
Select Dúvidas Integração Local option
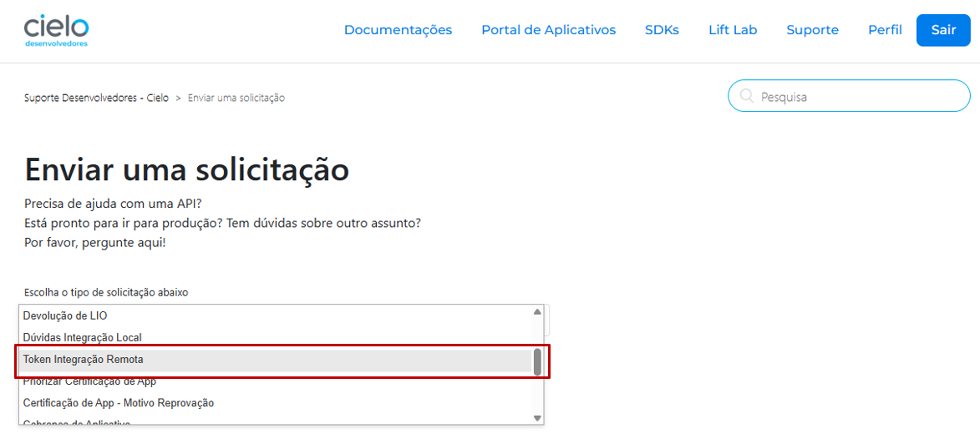[x=275, y=337]
